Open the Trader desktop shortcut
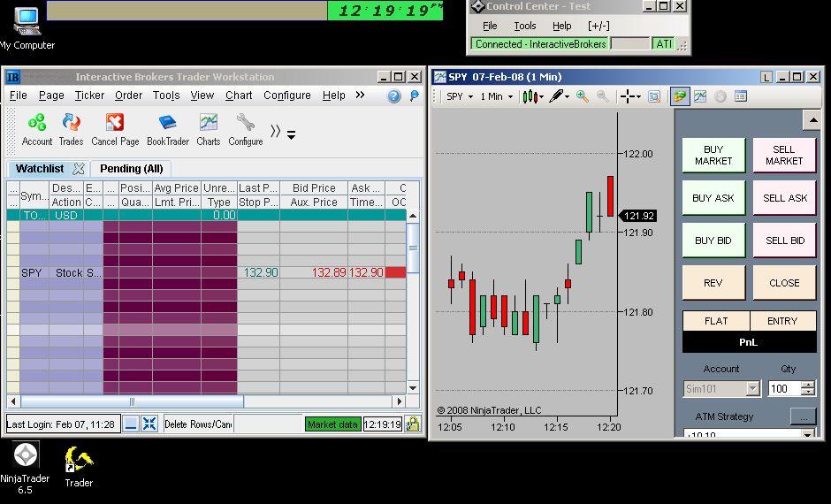This screenshot has width=831, height=504. click(x=79, y=466)
